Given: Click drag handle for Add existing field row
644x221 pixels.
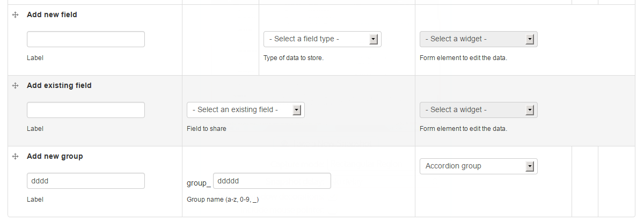Looking at the screenshot, I should (x=16, y=86).
